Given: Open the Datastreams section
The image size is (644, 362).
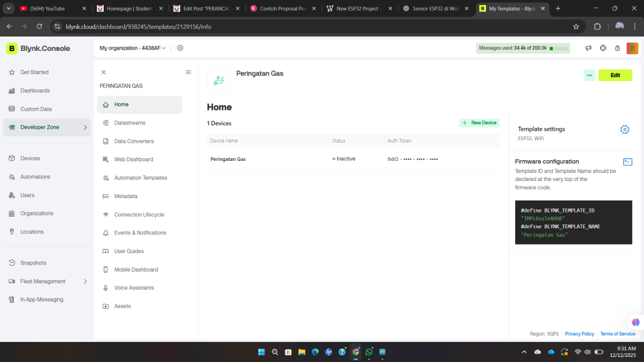Looking at the screenshot, I should pos(130,123).
